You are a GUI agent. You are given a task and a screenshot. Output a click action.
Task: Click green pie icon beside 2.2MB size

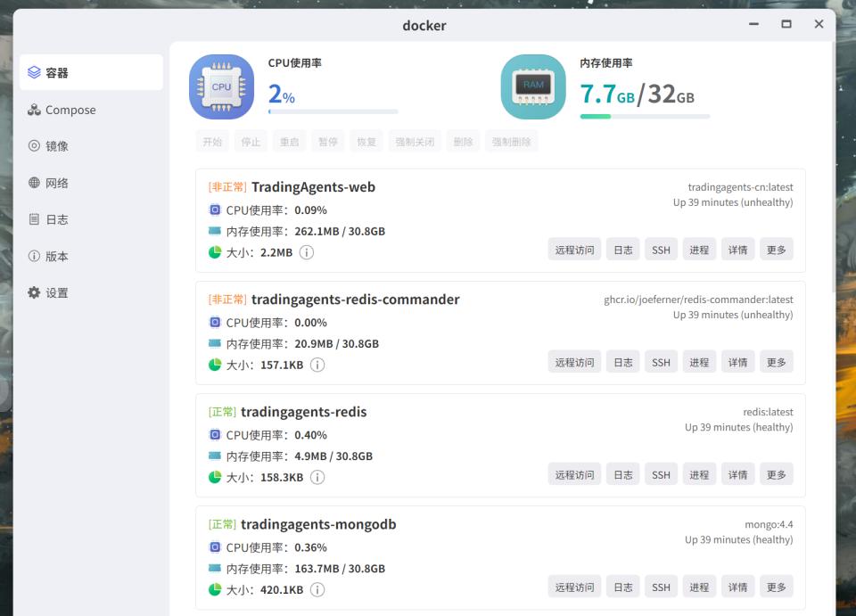(215, 252)
